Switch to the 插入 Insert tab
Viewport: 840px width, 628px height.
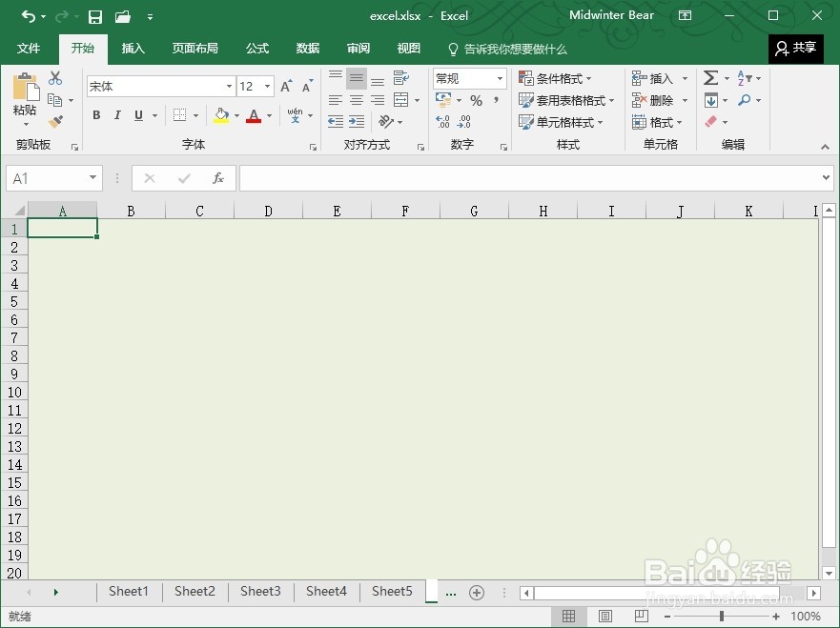pos(133,49)
